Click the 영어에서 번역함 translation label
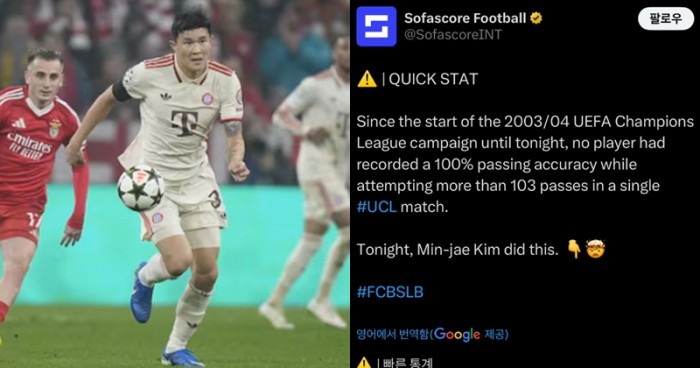Image resolution: width=700 pixels, height=368 pixels. click(x=393, y=335)
